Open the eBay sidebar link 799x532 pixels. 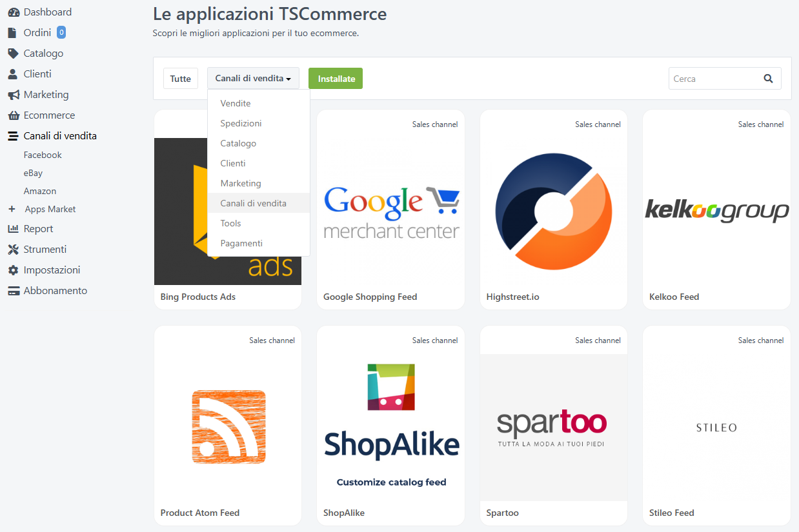pos(33,173)
